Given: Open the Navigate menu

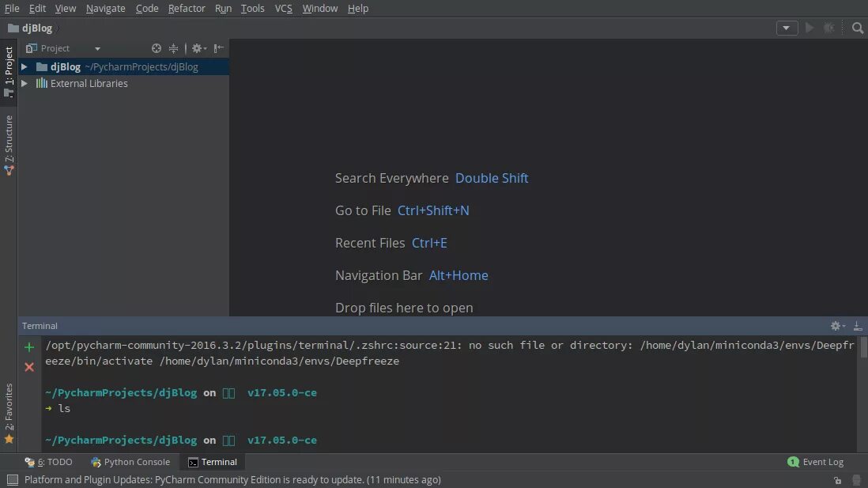Looking at the screenshot, I should pos(105,9).
